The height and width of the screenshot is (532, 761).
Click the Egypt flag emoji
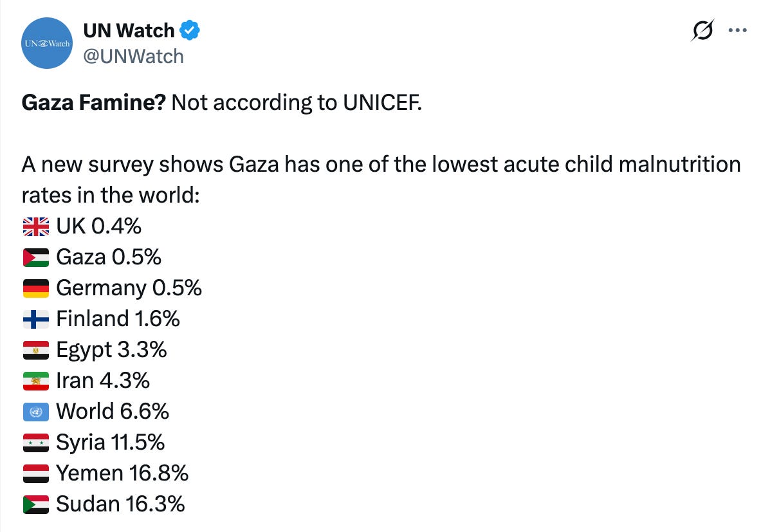coord(36,350)
